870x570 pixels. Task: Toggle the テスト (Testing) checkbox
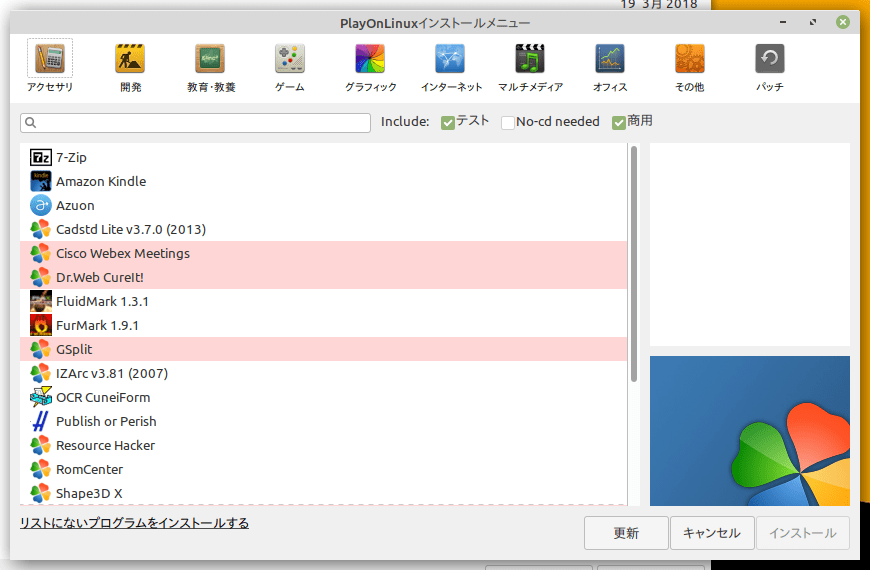448,123
